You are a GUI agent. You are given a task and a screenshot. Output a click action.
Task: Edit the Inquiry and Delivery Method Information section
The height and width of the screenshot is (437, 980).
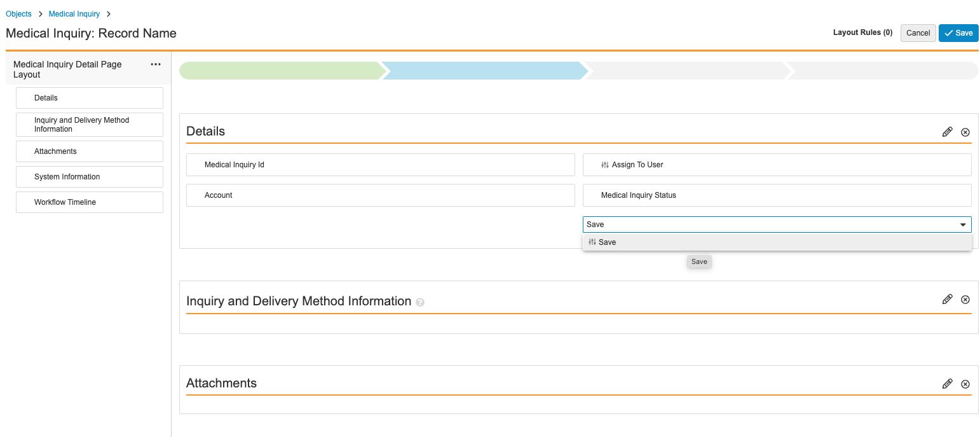click(947, 299)
